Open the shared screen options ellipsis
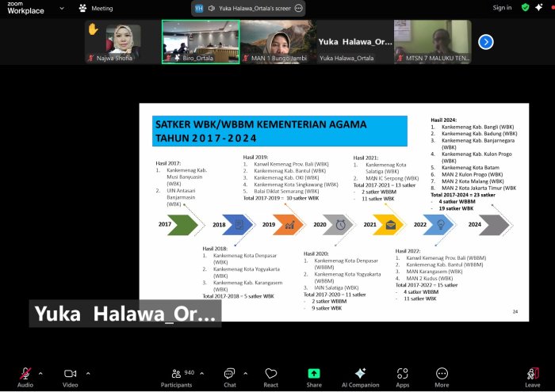This screenshot has height=392, width=555. click(x=298, y=8)
